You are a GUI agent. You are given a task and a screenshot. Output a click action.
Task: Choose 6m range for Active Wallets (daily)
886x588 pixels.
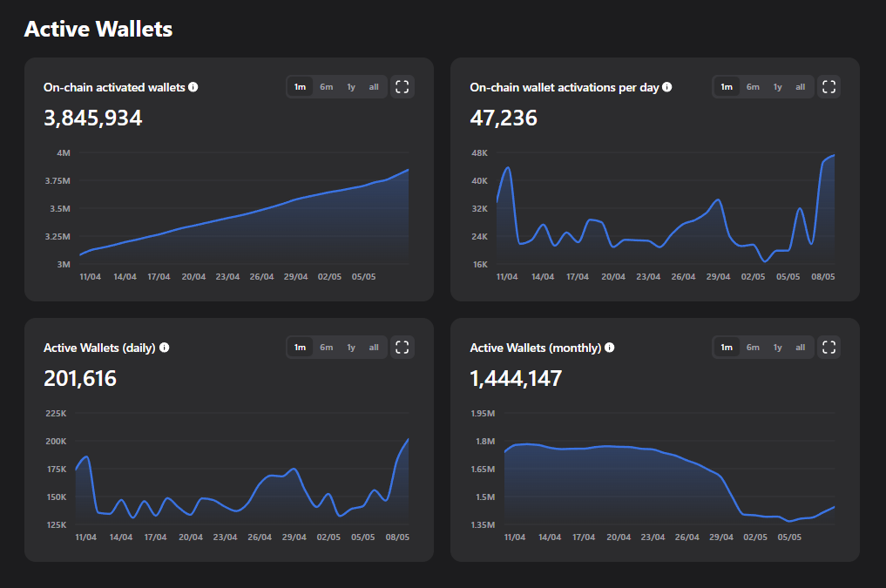click(326, 347)
